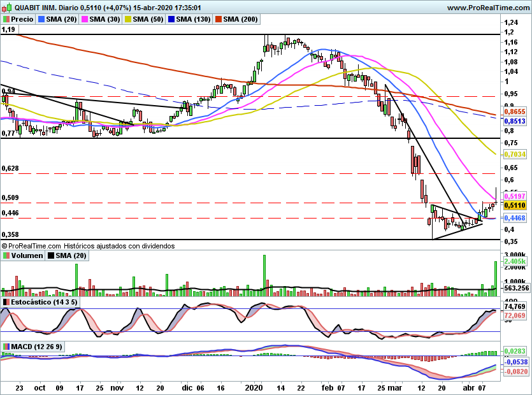Click the SMA (200) red legend swatch
This screenshot has height=395, width=532.
click(218, 19)
